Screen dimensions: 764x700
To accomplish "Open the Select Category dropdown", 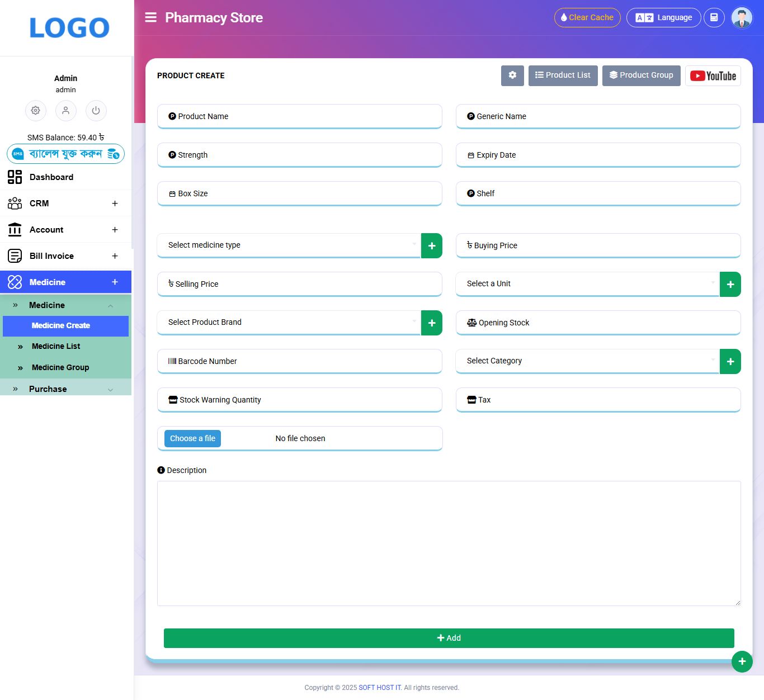I will (x=587, y=361).
